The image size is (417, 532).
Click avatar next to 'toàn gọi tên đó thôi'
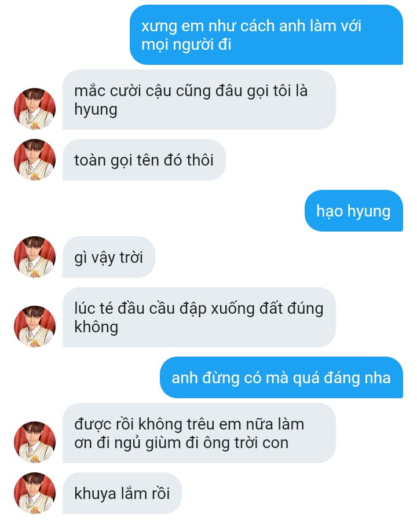(35, 159)
